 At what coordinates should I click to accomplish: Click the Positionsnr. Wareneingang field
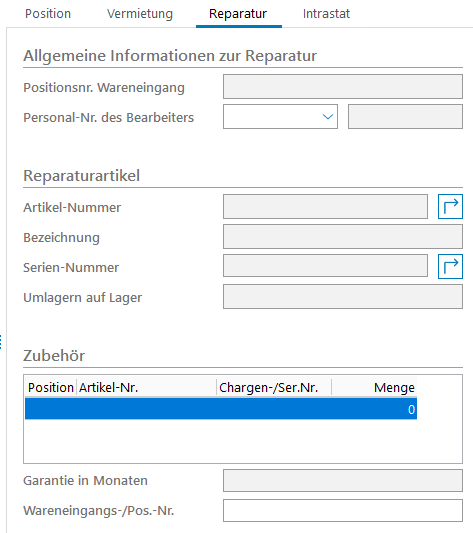click(343, 87)
